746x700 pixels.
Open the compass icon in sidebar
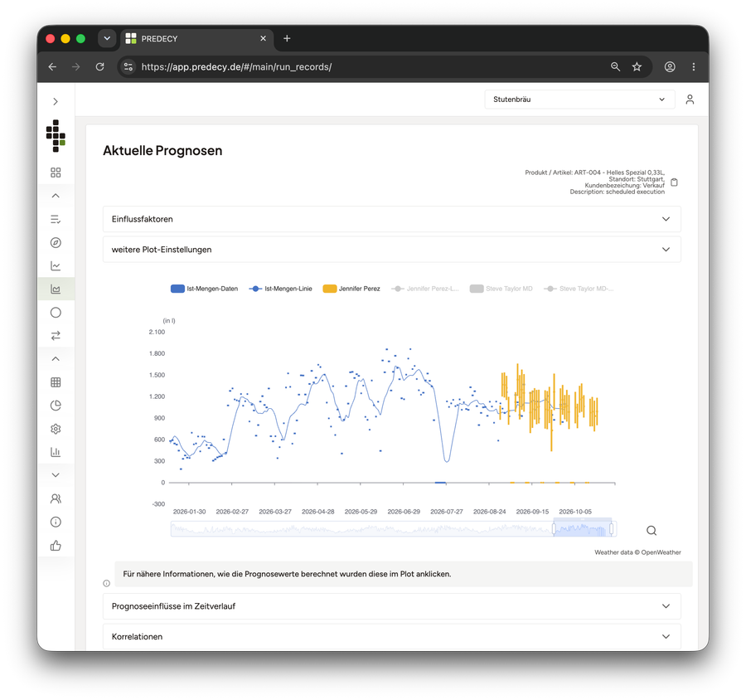click(x=56, y=242)
